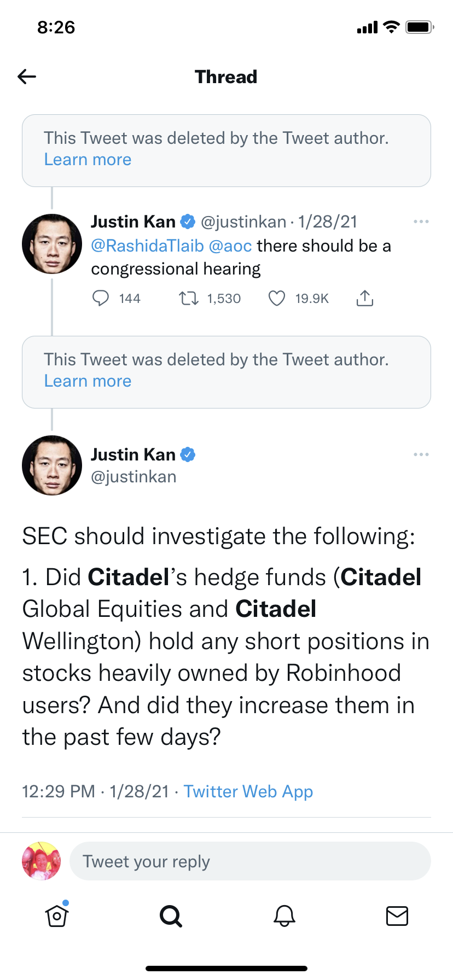Share the congressional hearing tweet

tap(364, 298)
